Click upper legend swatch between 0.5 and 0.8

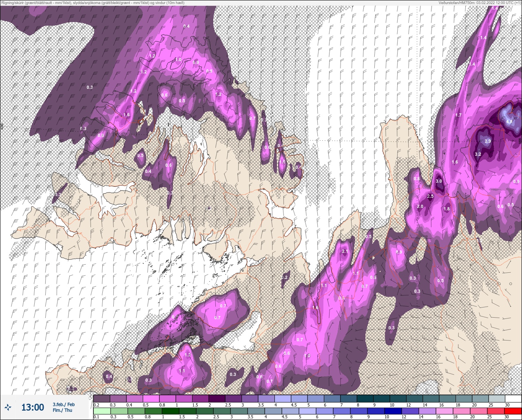pos(151,398)
